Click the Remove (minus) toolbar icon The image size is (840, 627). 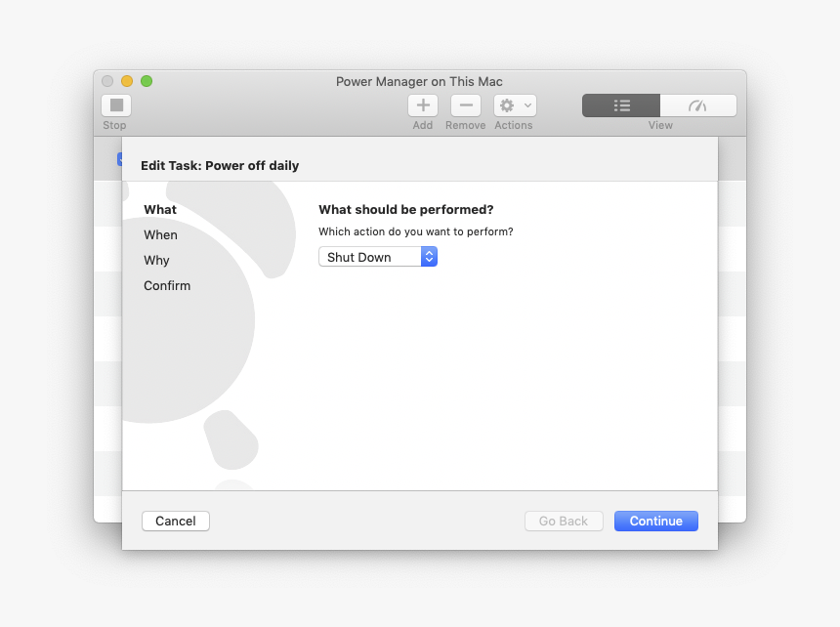pyautogui.click(x=465, y=105)
